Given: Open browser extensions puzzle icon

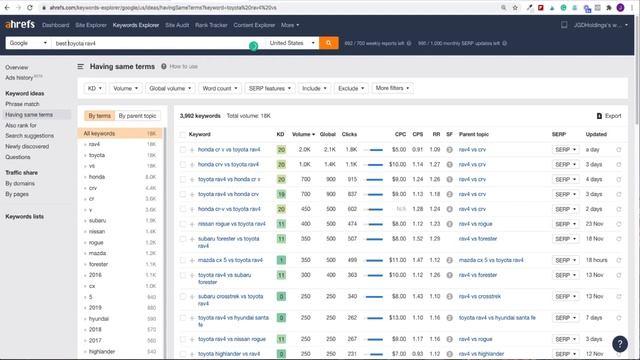Looking at the screenshot, I should pyautogui.click(x=609, y=7).
